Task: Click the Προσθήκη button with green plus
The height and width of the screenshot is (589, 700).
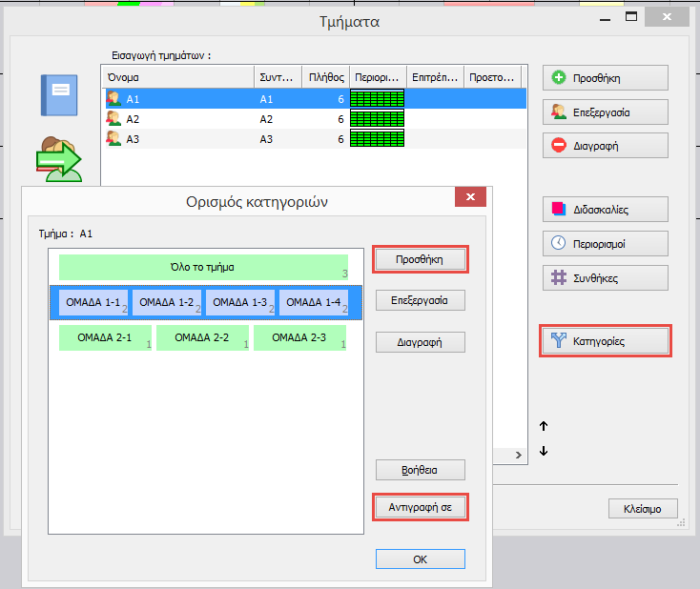Action: pos(605,78)
